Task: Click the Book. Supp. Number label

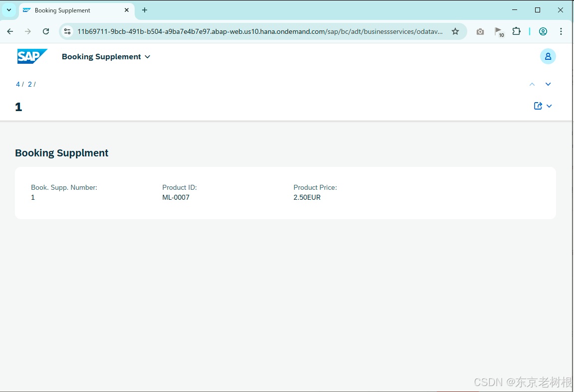Action: [64, 188]
